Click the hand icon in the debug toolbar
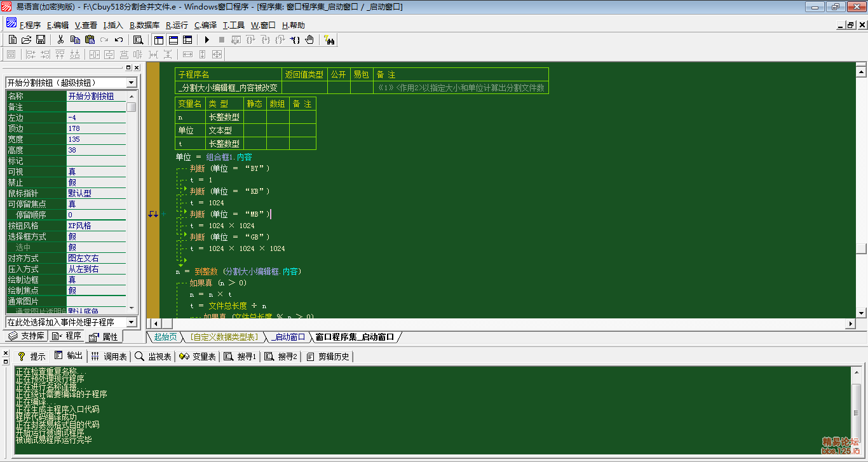This screenshot has height=462, width=868. 309,40
